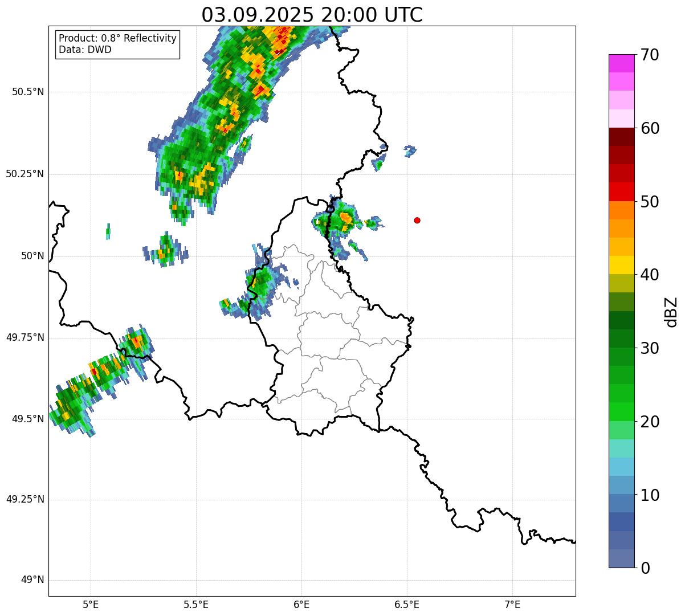Viewport: 685px width, 616px height.
Task: Click the 6.5°E longitude label
Action: 407,604
